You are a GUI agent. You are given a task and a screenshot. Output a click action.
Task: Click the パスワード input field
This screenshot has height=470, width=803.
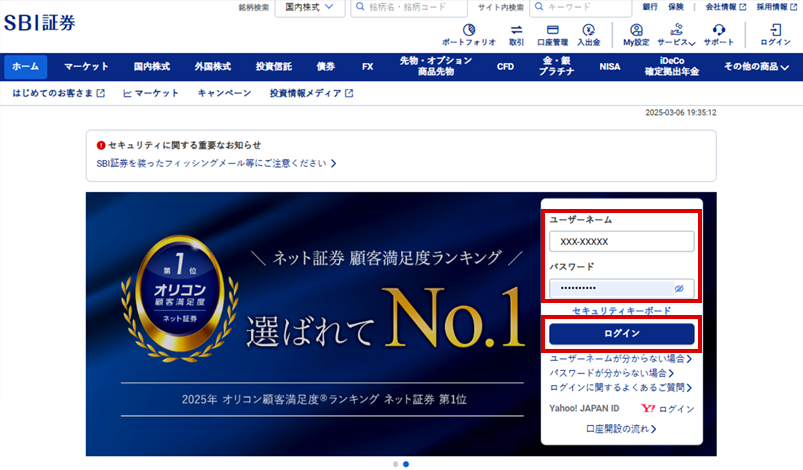tap(622, 288)
